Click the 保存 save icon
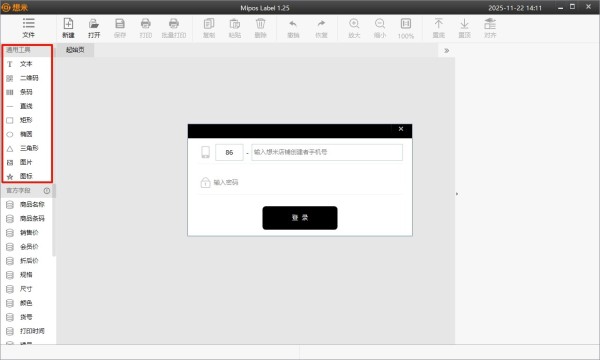600x360 pixels. (120, 24)
